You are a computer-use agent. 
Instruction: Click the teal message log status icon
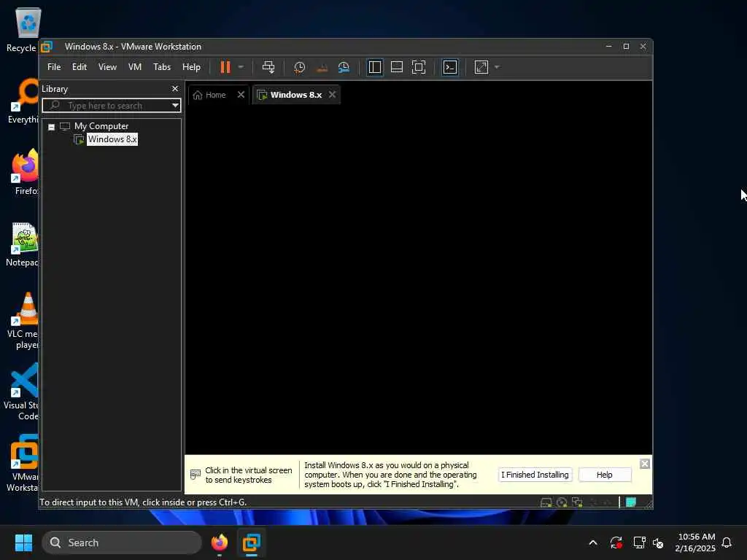631,502
